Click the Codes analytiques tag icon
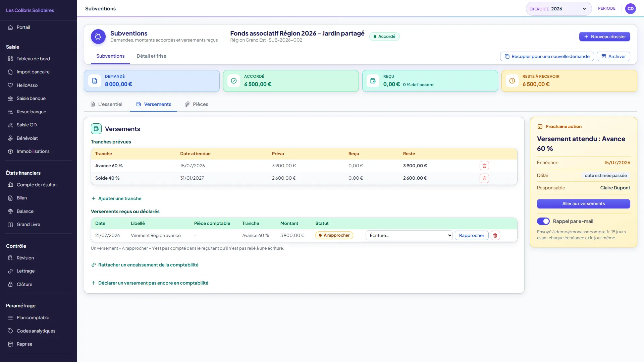 tap(10, 331)
